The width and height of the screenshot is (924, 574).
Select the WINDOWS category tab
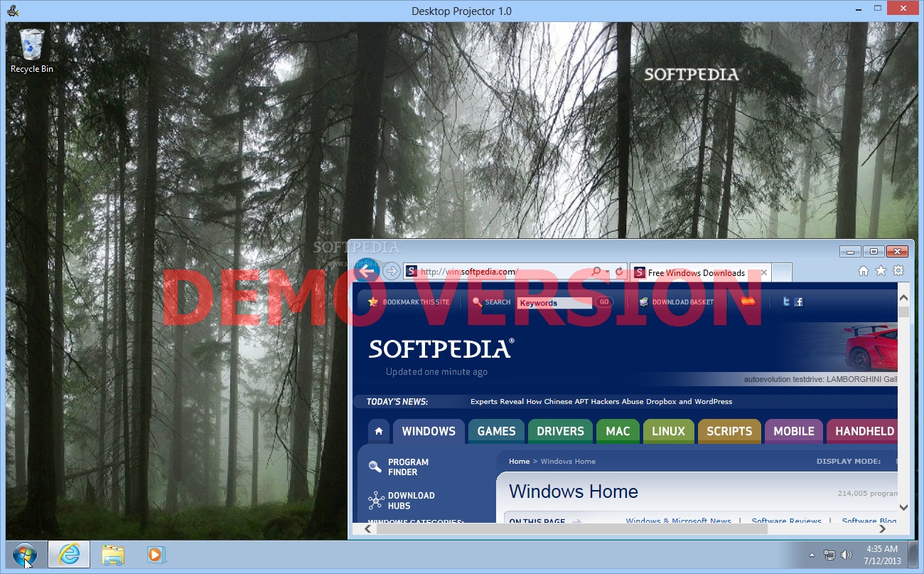[x=429, y=431]
